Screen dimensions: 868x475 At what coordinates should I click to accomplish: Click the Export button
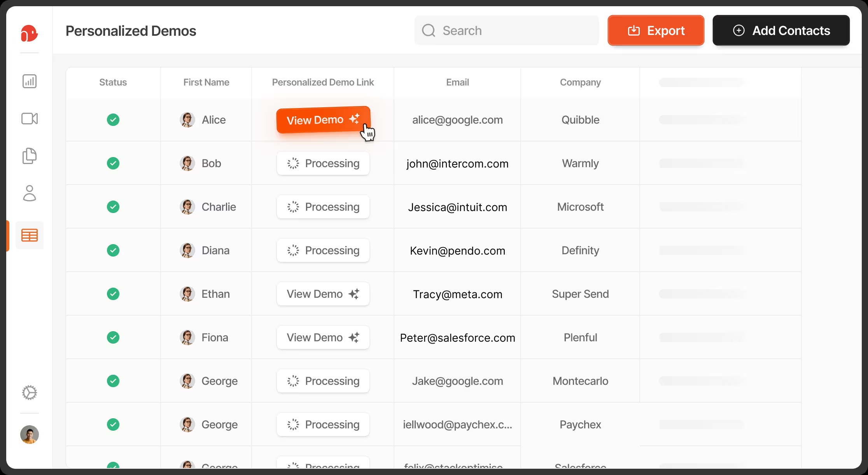[x=656, y=30]
